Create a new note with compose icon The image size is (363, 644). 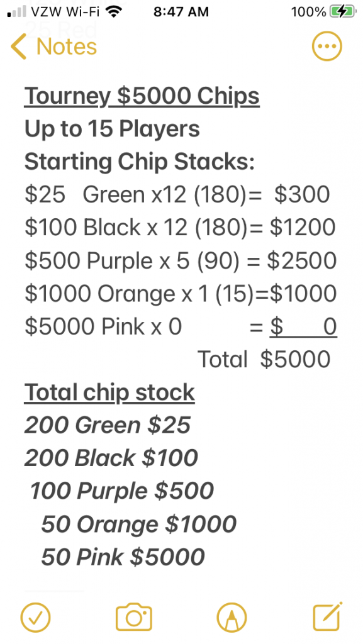coord(328,616)
